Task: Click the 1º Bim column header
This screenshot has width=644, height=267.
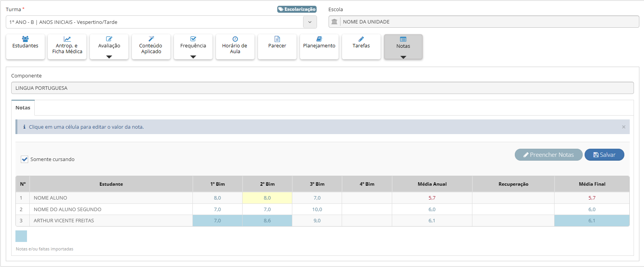Action: pyautogui.click(x=217, y=184)
